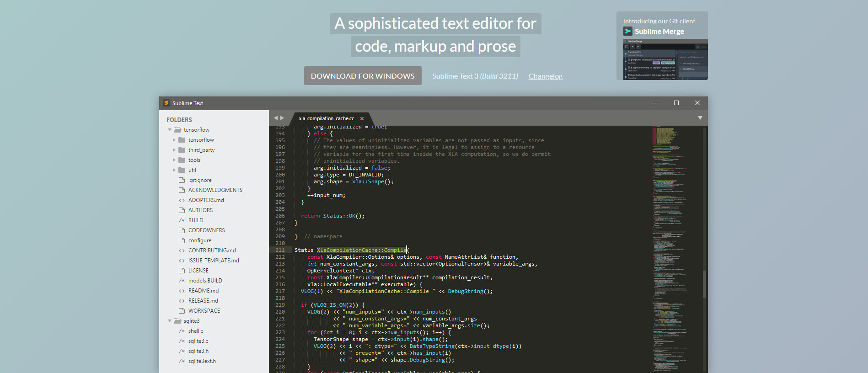Expand the tools folder
The width and height of the screenshot is (868, 373).
[x=174, y=160]
